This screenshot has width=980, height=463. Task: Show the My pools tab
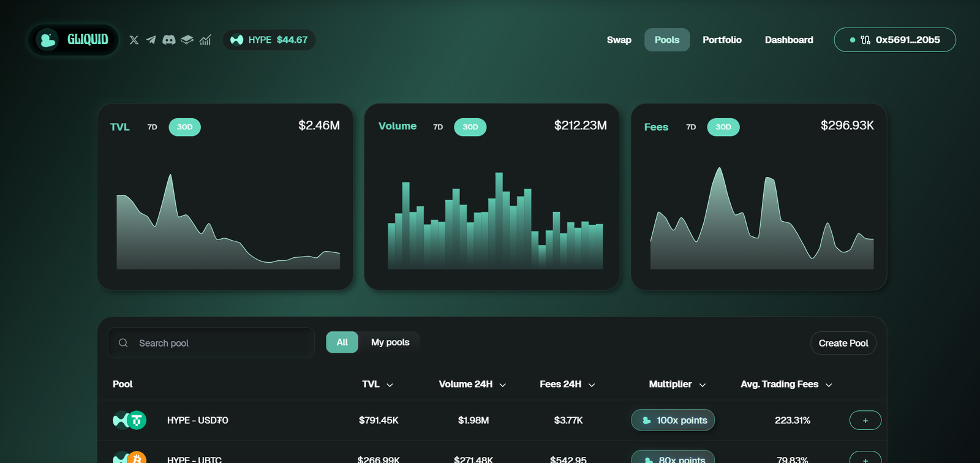[x=390, y=342]
